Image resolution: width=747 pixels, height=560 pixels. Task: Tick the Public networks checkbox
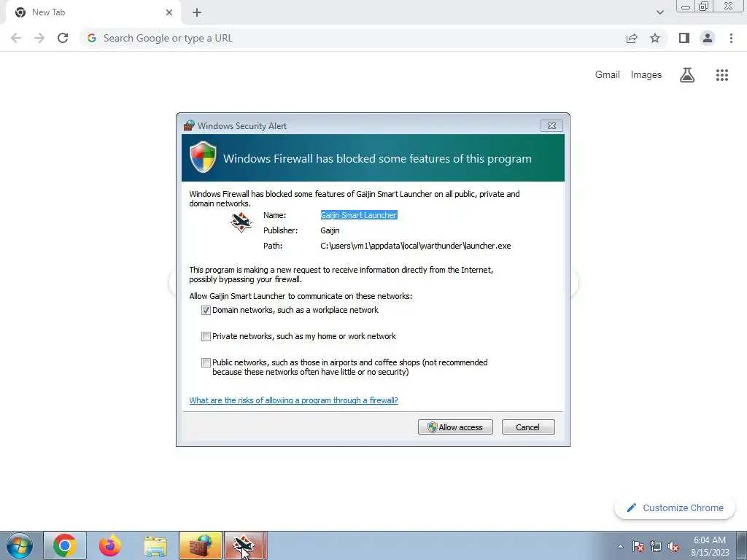(x=206, y=363)
